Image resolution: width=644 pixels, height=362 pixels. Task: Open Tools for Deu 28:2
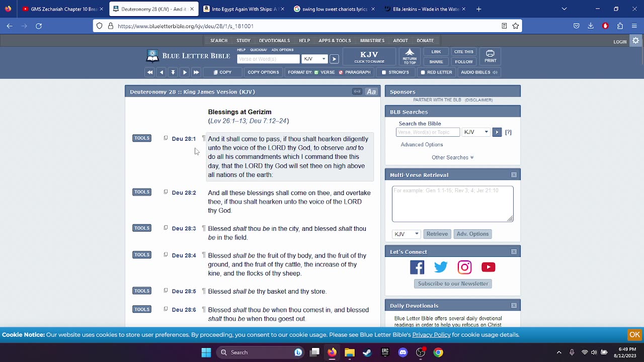[142, 192]
